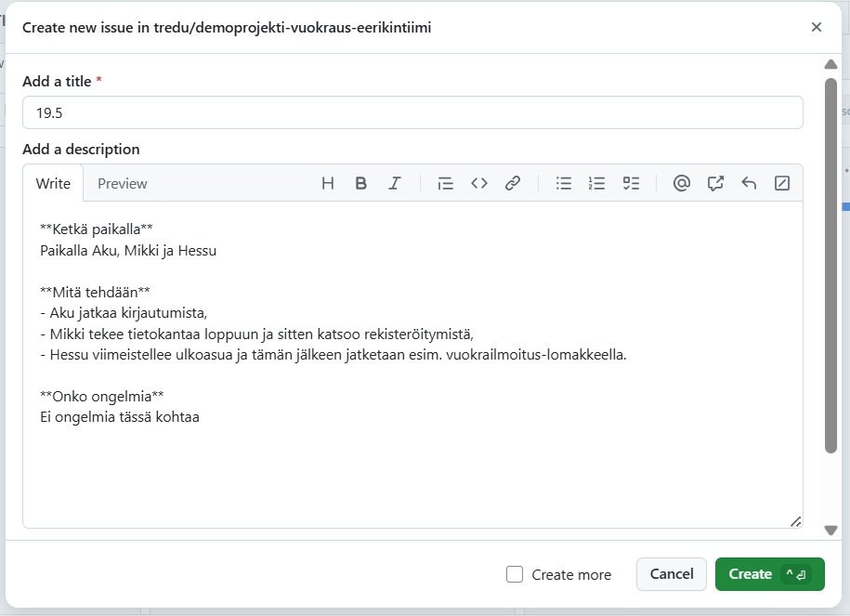This screenshot has width=850, height=616.
Task: Insert a blockquote
Action: point(445,183)
